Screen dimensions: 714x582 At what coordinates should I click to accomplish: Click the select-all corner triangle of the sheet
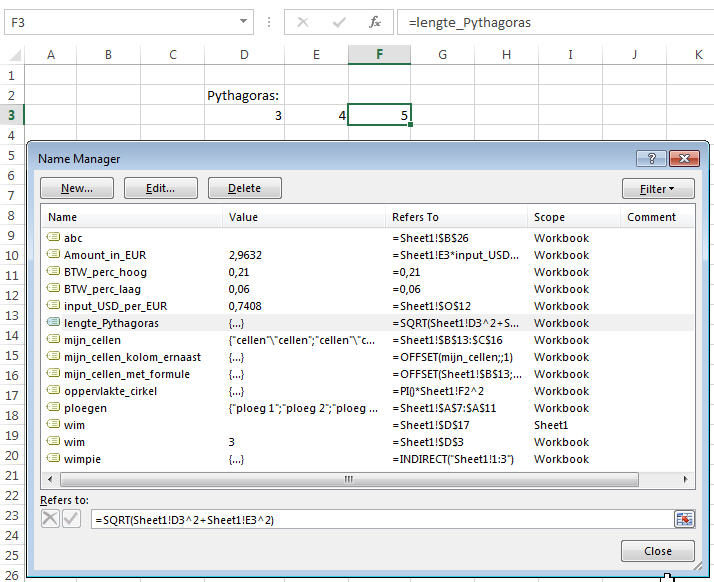[x=15, y=55]
